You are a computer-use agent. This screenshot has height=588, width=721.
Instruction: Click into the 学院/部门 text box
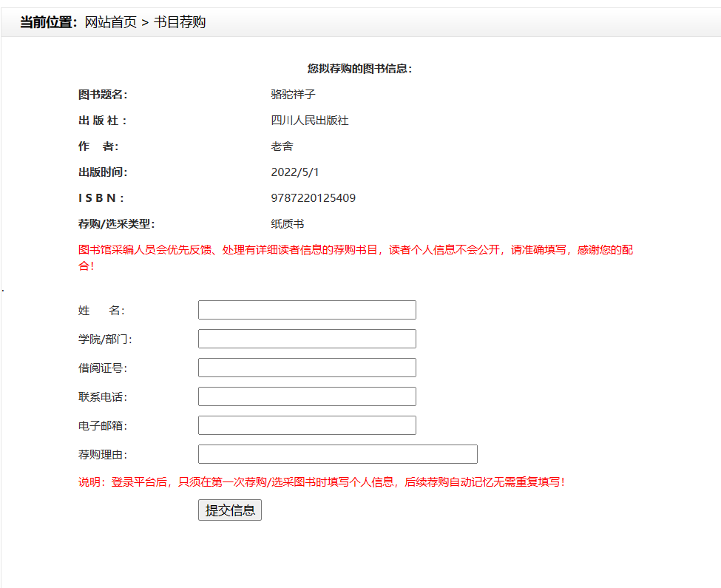[307, 339]
